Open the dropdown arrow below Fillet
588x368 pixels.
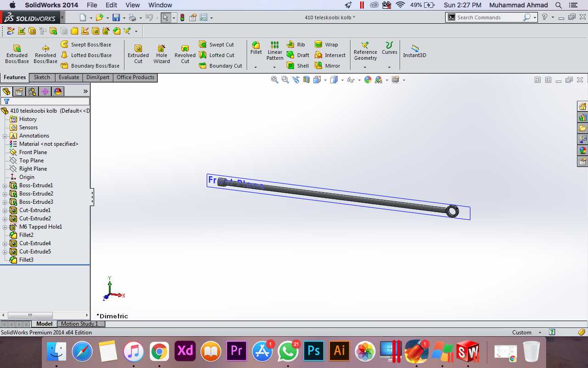coord(255,67)
